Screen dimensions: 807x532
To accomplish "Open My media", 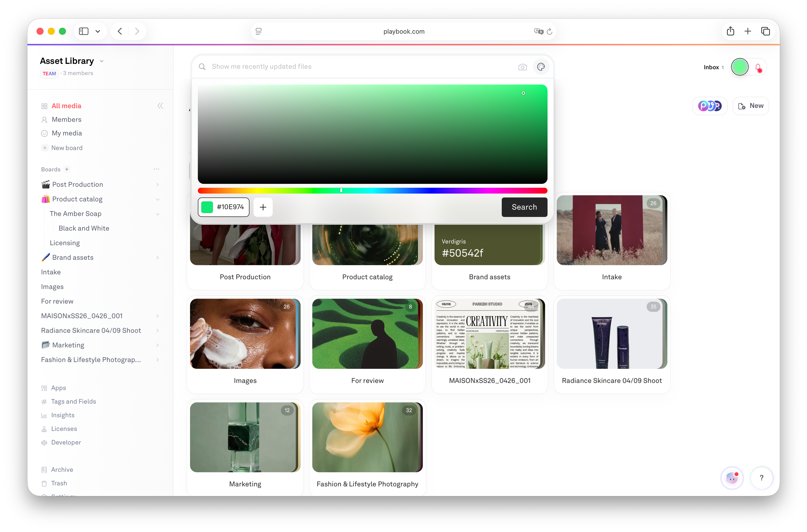I will pos(67,133).
